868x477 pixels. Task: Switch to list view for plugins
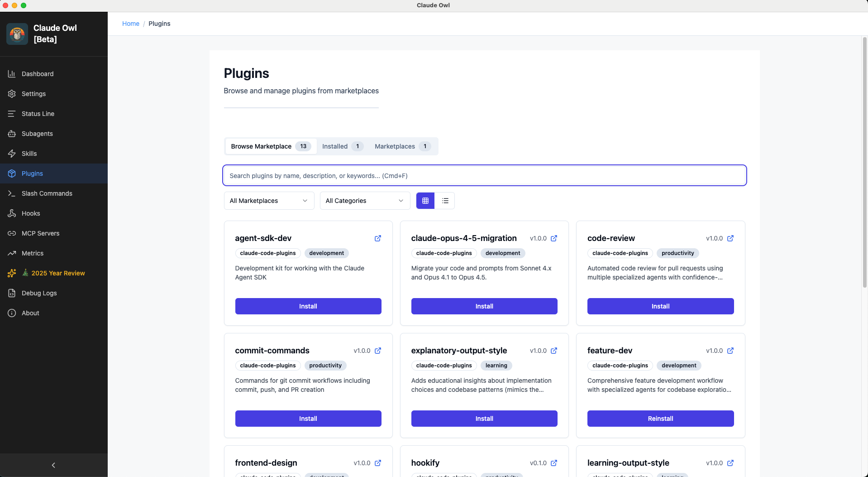pos(445,201)
